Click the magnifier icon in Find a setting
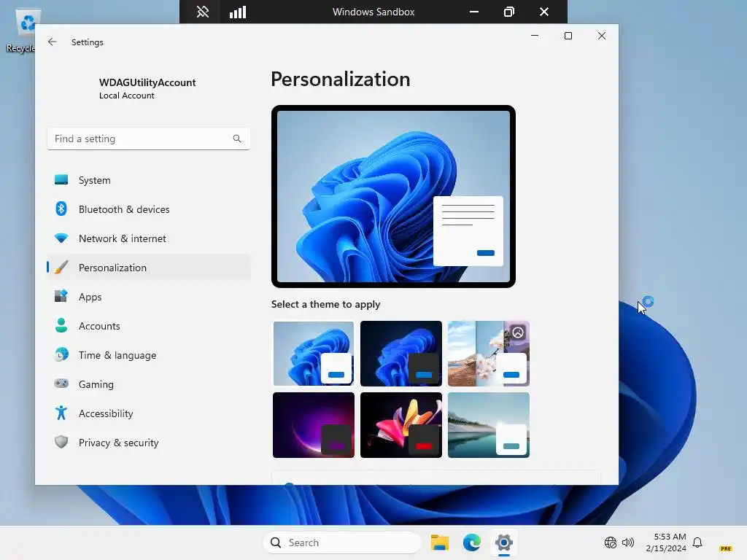Image resolution: width=747 pixels, height=560 pixels. [x=237, y=139]
